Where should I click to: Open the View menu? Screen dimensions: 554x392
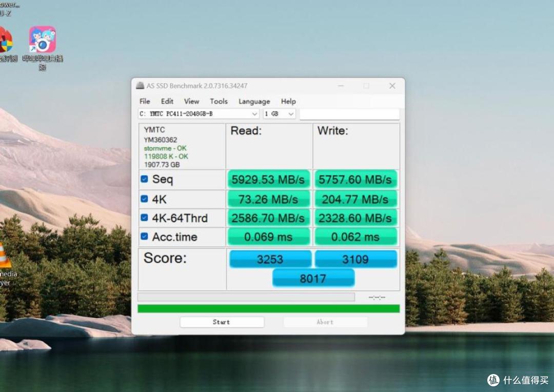point(191,102)
